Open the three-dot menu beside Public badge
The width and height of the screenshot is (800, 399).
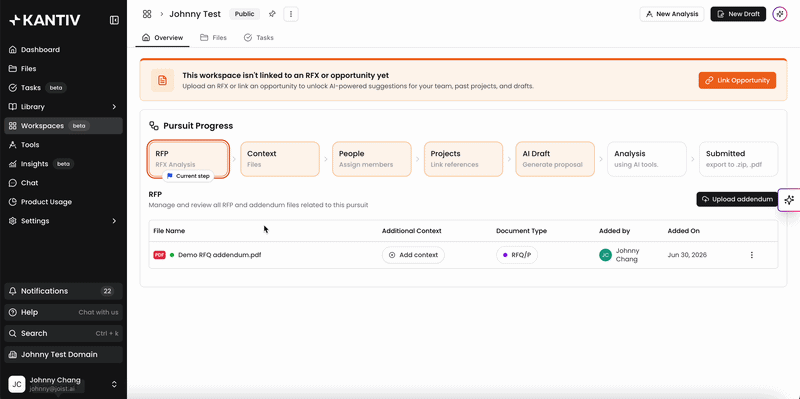click(291, 14)
